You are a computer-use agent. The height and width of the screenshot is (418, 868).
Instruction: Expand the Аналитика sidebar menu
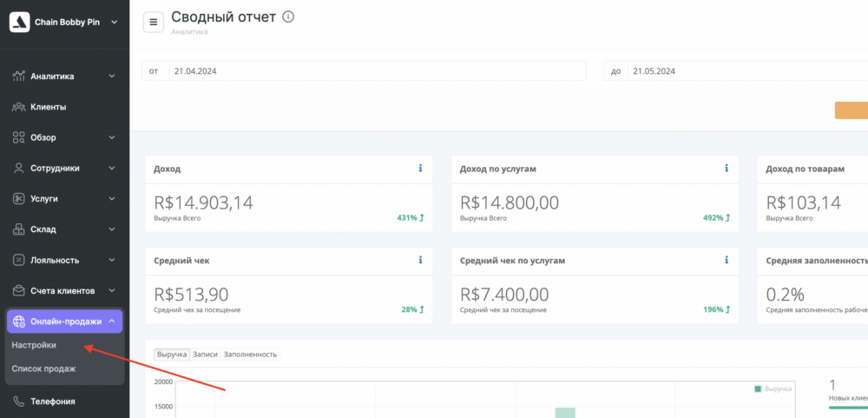[x=64, y=76]
